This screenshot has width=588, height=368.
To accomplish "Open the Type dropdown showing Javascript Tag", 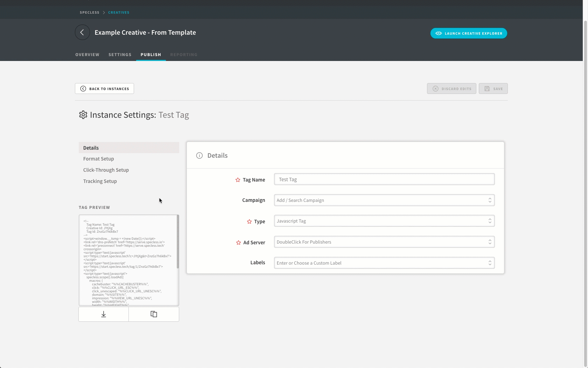I will (384, 221).
